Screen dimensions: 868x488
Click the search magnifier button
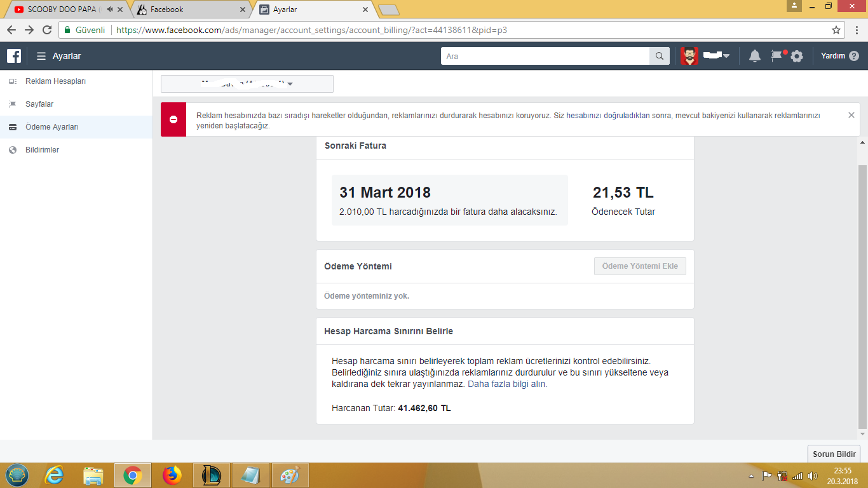[x=660, y=56]
